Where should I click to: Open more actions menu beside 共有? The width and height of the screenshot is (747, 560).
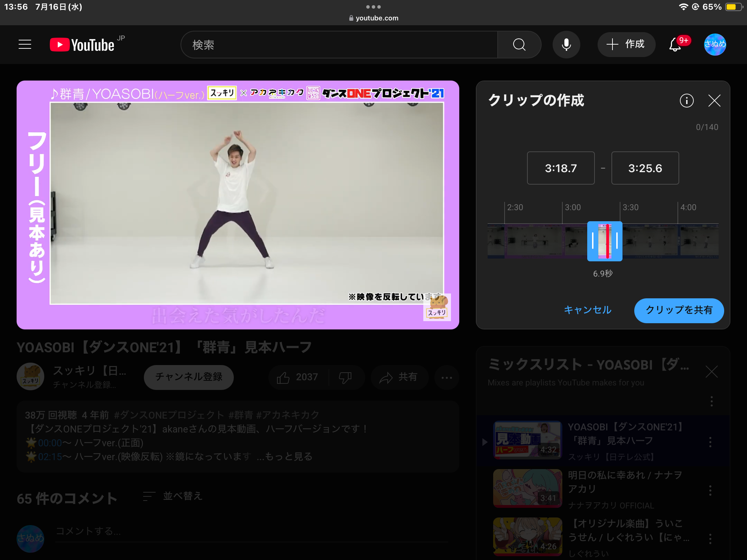(446, 377)
